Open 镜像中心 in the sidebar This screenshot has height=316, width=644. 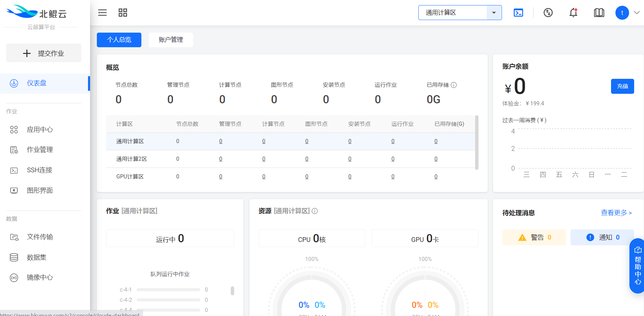point(40,277)
